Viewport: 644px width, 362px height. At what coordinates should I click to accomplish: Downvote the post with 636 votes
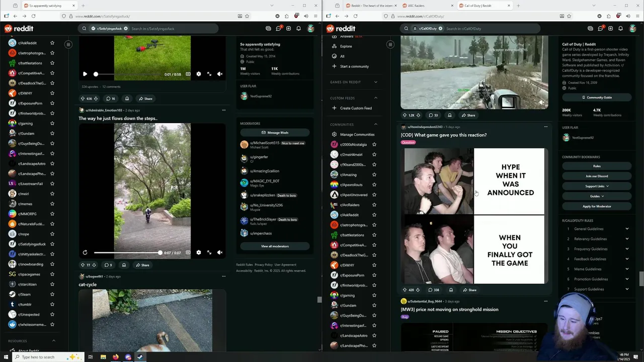(x=96, y=99)
